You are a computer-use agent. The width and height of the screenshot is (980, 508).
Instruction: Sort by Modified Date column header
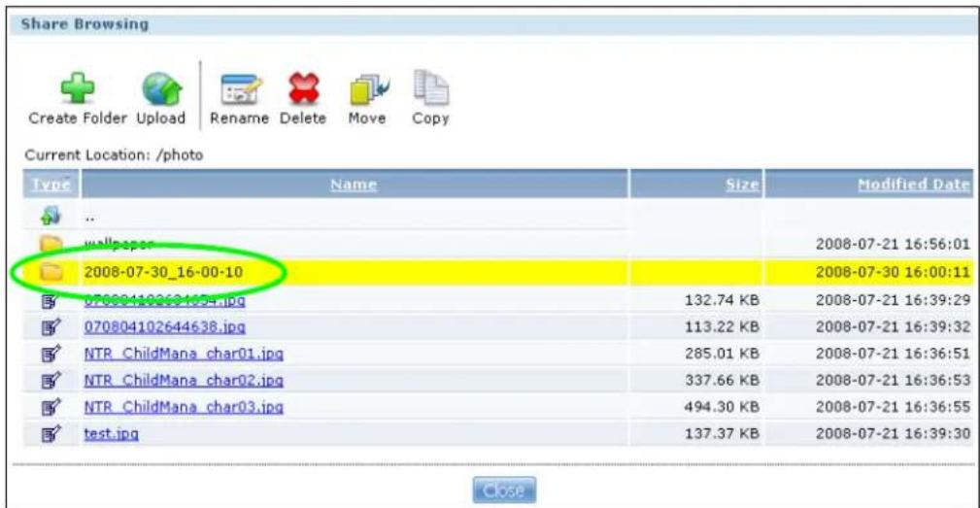coord(914,185)
